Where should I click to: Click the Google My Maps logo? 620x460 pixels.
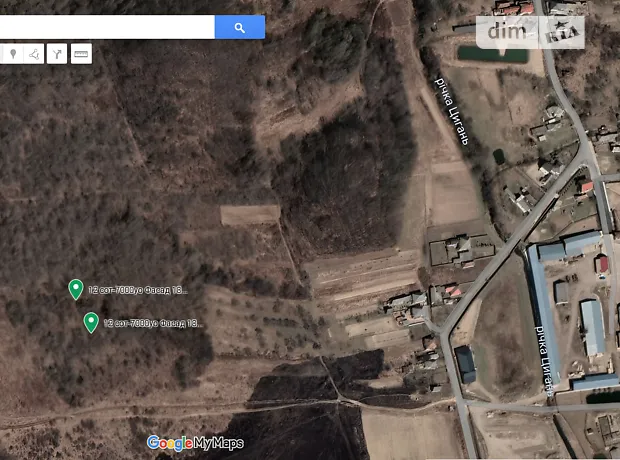(x=195, y=443)
